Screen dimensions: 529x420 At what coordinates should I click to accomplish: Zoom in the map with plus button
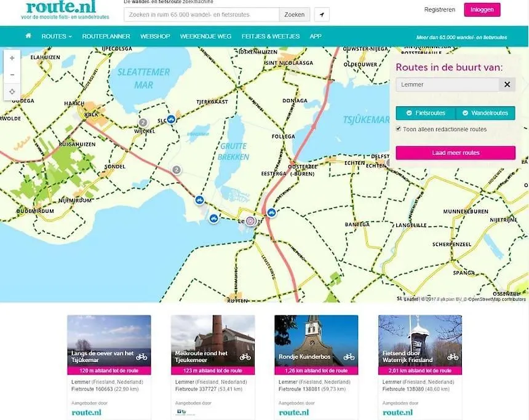point(12,58)
